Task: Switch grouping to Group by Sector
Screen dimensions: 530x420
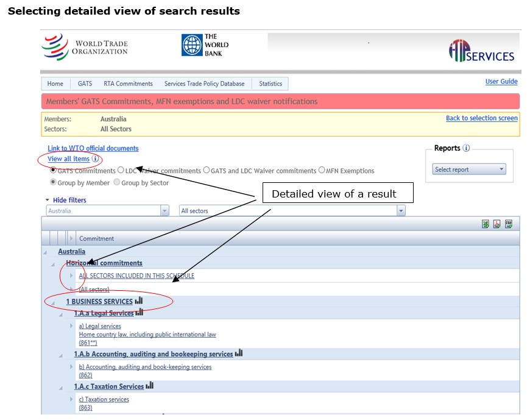Action: pyautogui.click(x=116, y=182)
